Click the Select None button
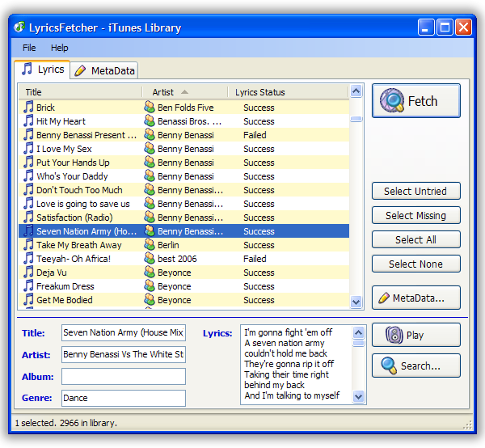Image resolution: width=485 pixels, height=448 pixels. [416, 264]
